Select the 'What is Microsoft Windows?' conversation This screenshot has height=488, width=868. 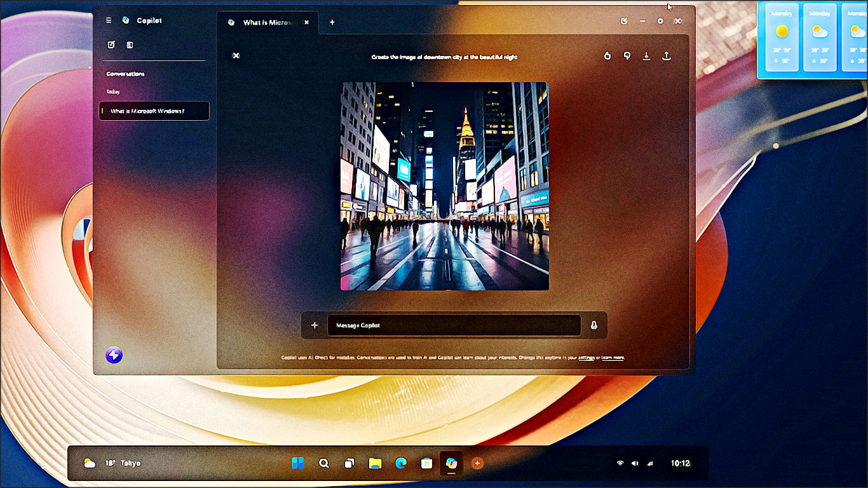pyautogui.click(x=154, y=111)
